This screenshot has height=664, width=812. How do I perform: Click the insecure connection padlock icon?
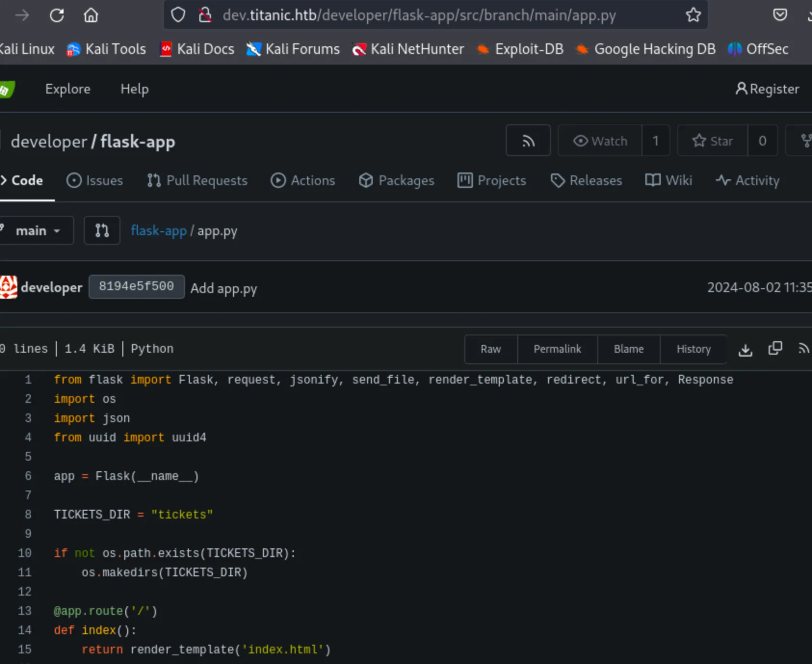(205, 15)
